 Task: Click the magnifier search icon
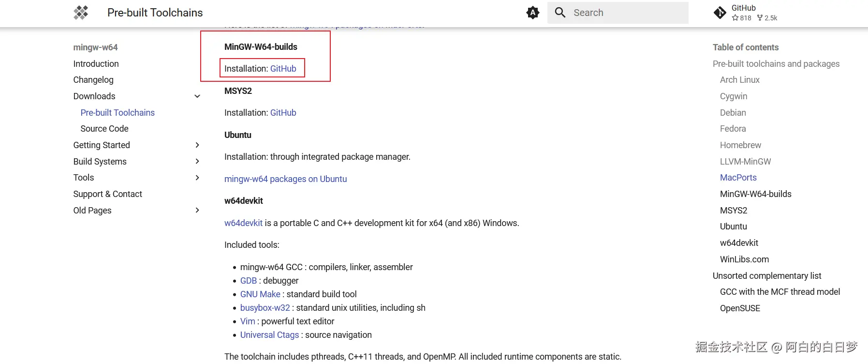click(x=560, y=13)
